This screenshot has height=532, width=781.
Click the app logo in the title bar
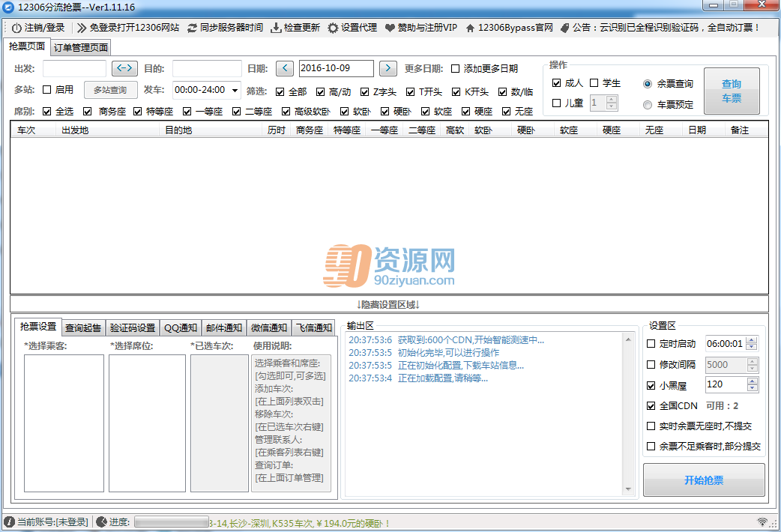coord(8,7)
